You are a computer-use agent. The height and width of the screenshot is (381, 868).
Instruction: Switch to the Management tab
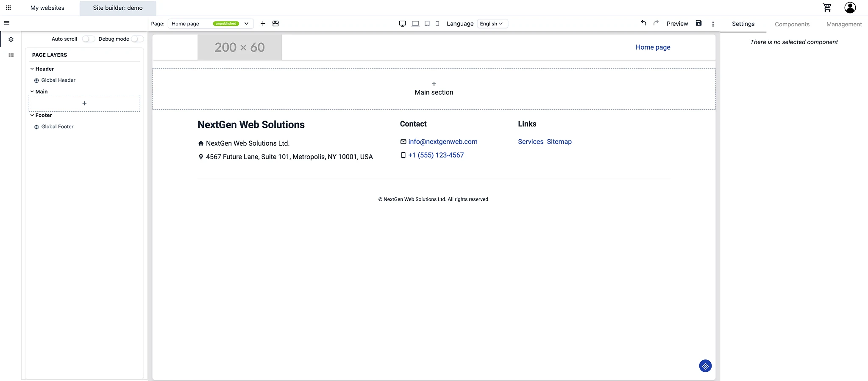point(844,24)
